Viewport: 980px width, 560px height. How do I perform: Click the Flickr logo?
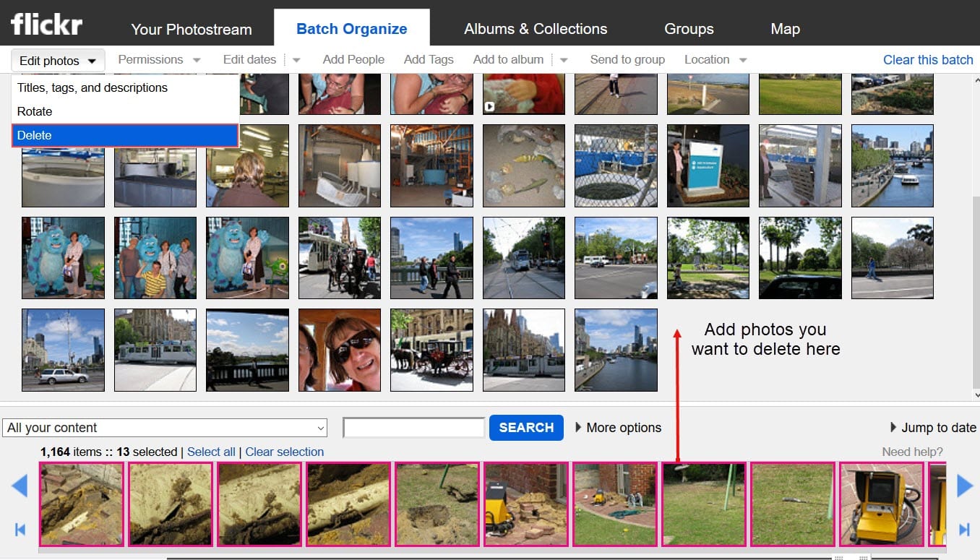(46, 23)
